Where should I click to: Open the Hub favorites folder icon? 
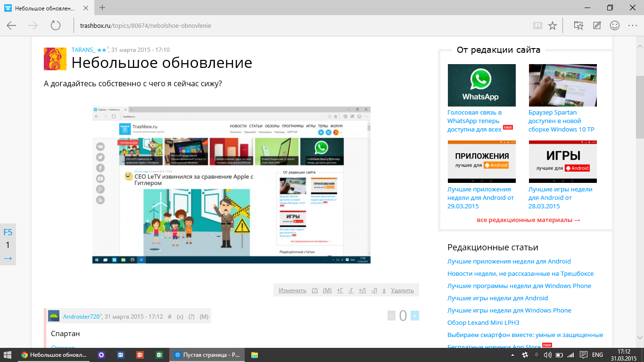tap(578, 25)
